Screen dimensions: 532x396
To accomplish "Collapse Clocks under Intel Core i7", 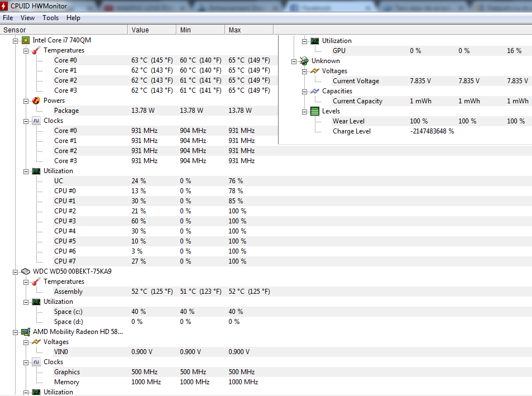I will click(26, 121).
